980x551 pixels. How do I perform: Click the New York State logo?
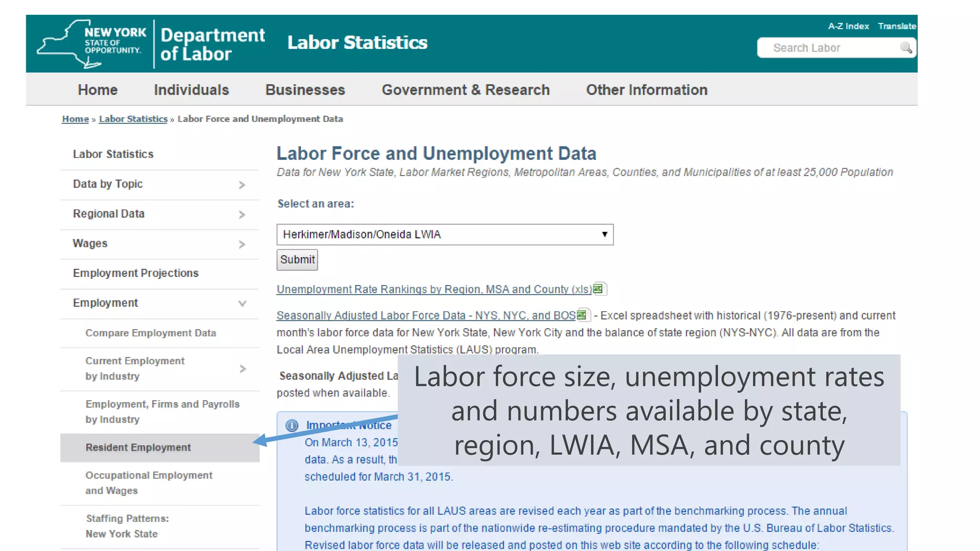coord(92,44)
